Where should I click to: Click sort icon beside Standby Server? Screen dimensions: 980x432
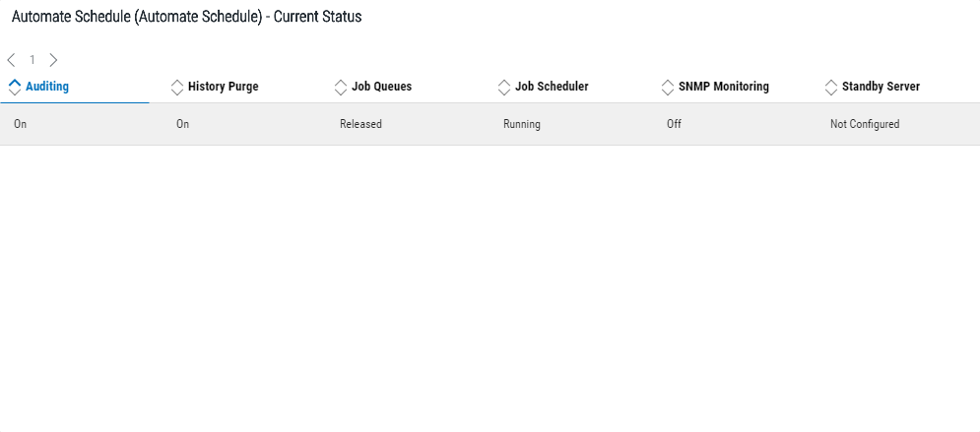831,87
